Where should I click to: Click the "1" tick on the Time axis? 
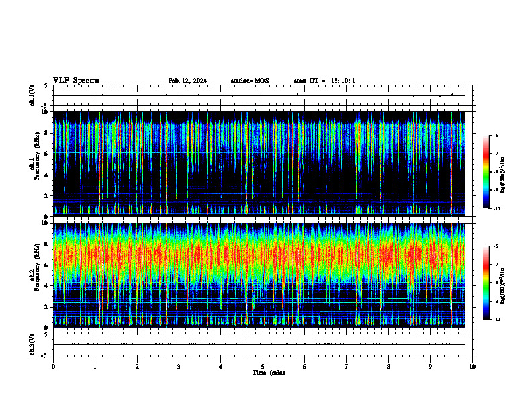[x=95, y=367]
